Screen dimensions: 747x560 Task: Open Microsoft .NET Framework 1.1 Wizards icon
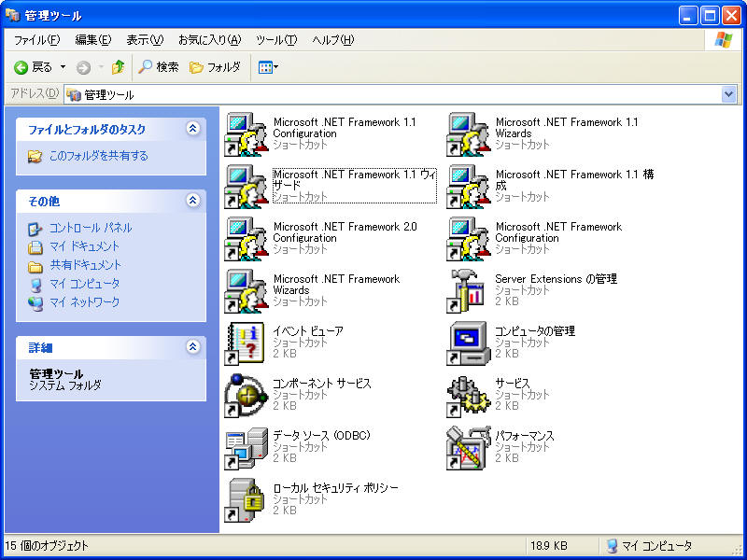click(469, 134)
